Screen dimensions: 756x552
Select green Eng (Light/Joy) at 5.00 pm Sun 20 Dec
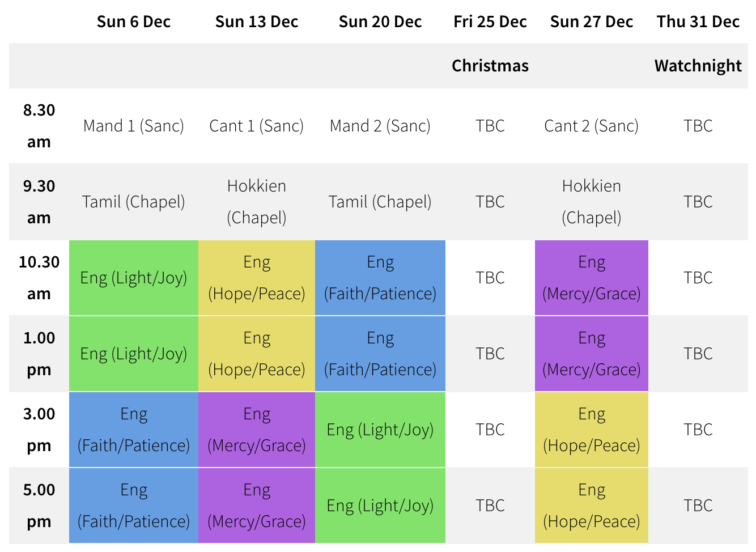click(x=380, y=506)
